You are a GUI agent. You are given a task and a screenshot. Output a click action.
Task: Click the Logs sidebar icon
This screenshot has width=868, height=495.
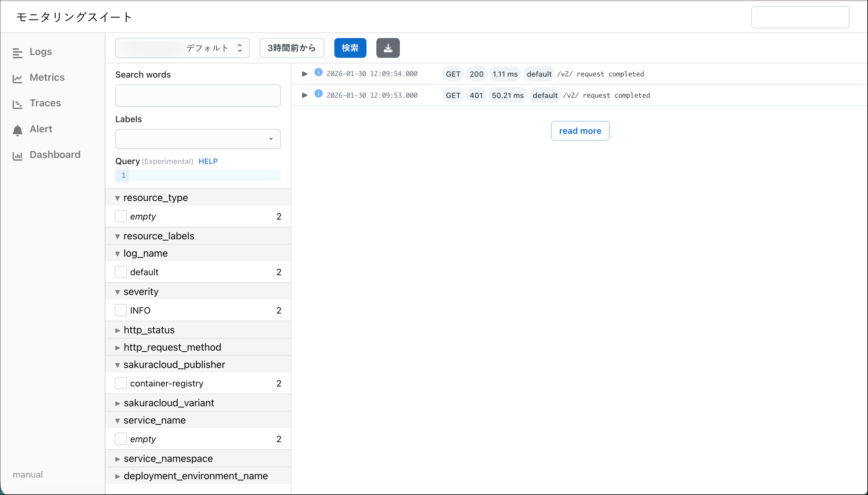17,53
